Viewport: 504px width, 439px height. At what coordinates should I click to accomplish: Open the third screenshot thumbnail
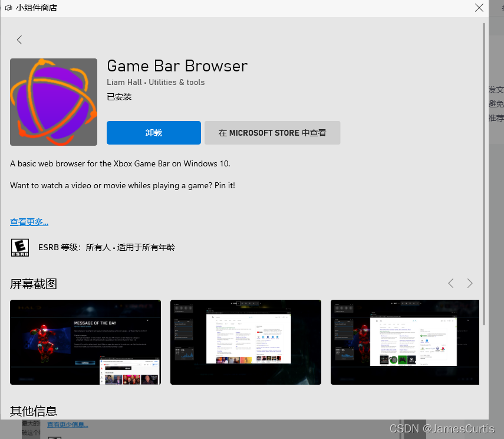(x=405, y=342)
